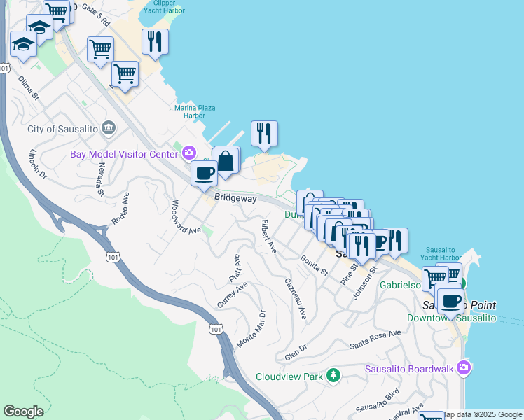
Task: Click the Google logo
Action: [x=23, y=412]
